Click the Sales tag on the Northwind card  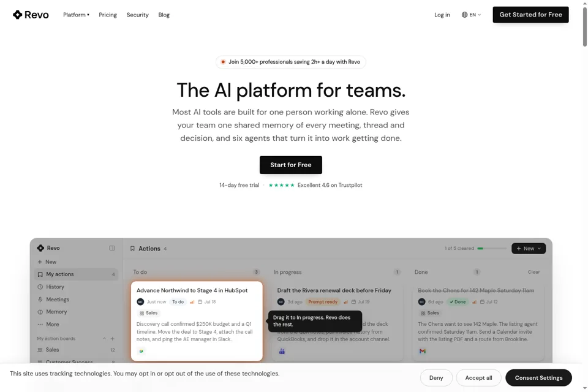tap(148, 313)
